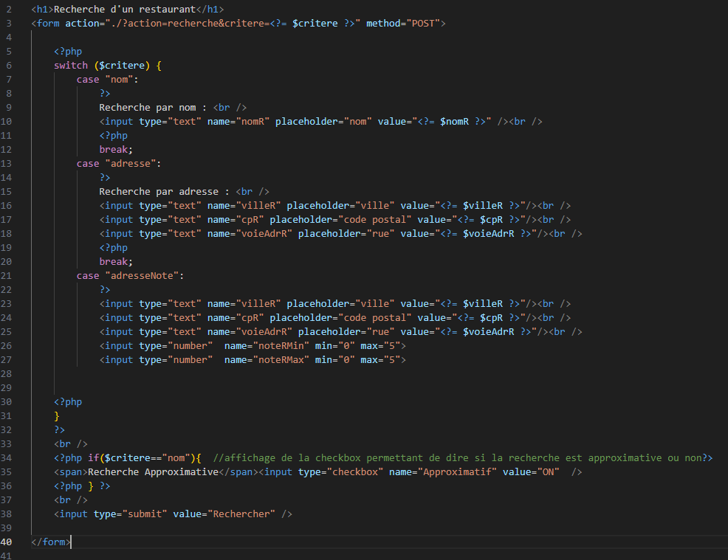Click placeholder="code postal" on line 17
Viewport: 728px width, 560px height.
(x=340, y=219)
